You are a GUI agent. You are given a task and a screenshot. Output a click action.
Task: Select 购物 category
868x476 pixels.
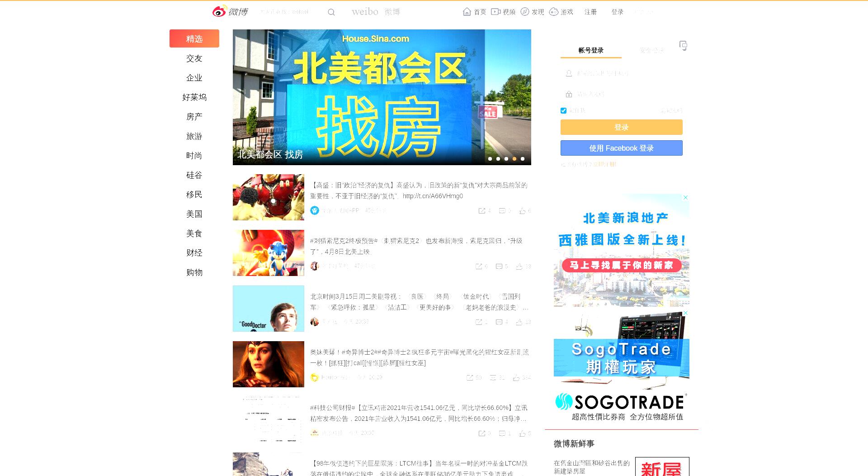pyautogui.click(x=194, y=272)
